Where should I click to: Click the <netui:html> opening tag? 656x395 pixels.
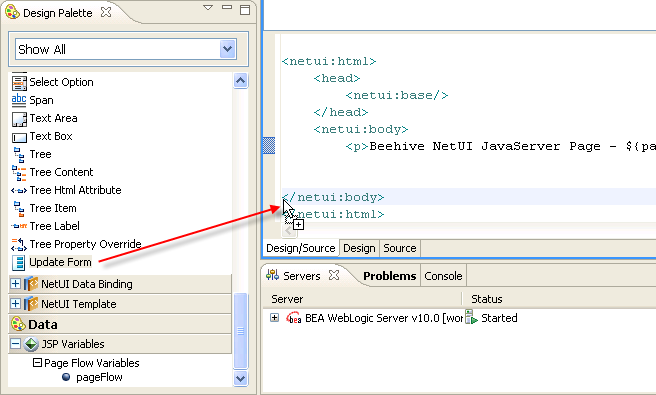pos(329,62)
